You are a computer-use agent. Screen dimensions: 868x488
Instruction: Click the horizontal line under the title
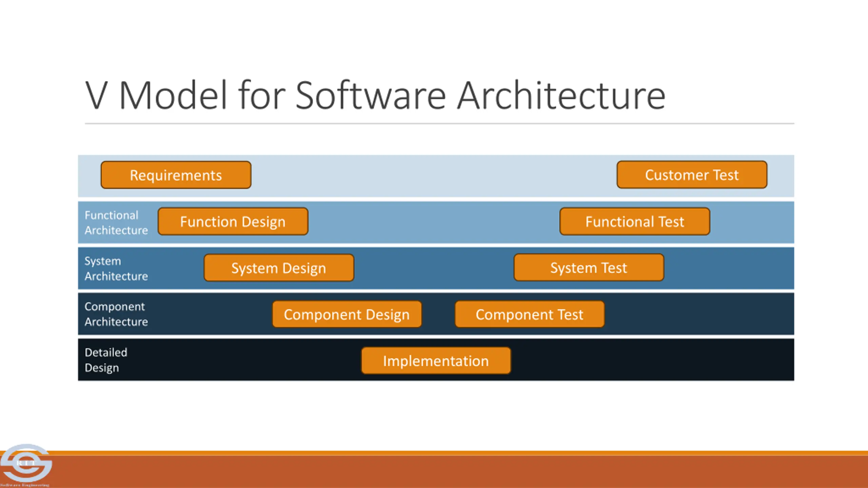point(439,124)
